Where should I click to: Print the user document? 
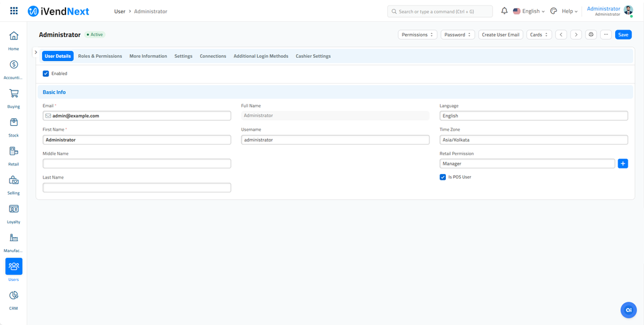(x=591, y=35)
